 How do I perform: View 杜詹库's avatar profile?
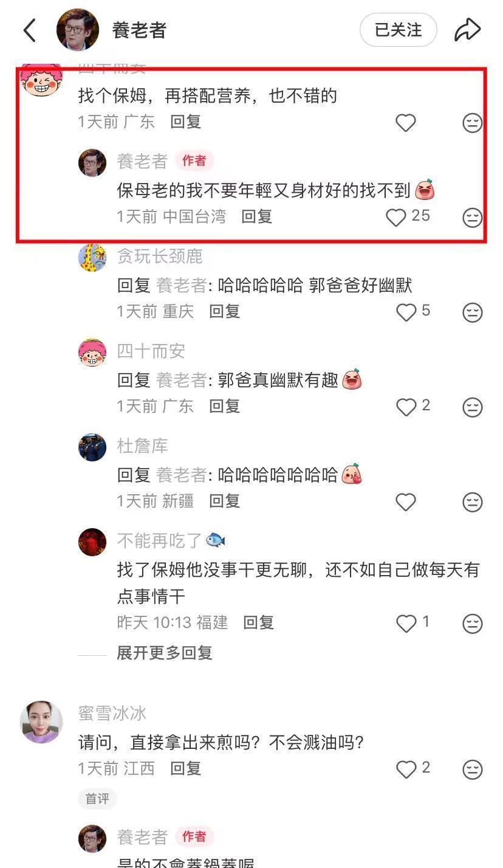pyautogui.click(x=92, y=447)
